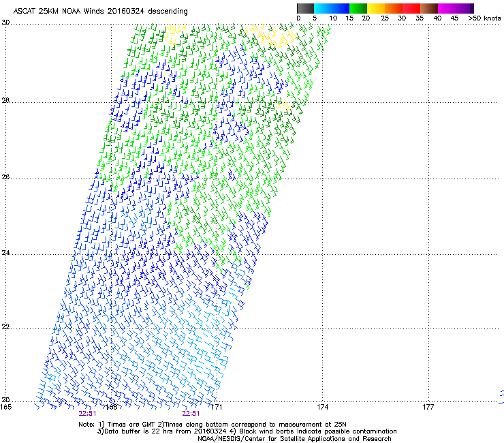Click the legend scale value '45'

tap(454, 18)
